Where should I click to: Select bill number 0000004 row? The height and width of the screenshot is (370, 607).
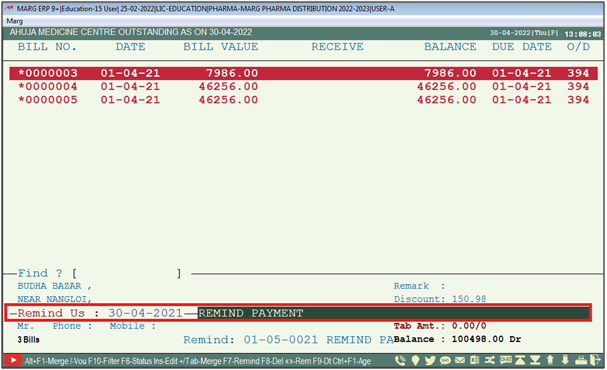[304, 86]
